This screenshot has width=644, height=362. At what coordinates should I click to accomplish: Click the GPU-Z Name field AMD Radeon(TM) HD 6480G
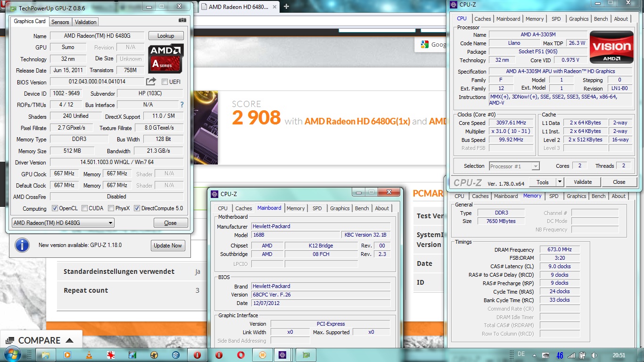[97, 36]
